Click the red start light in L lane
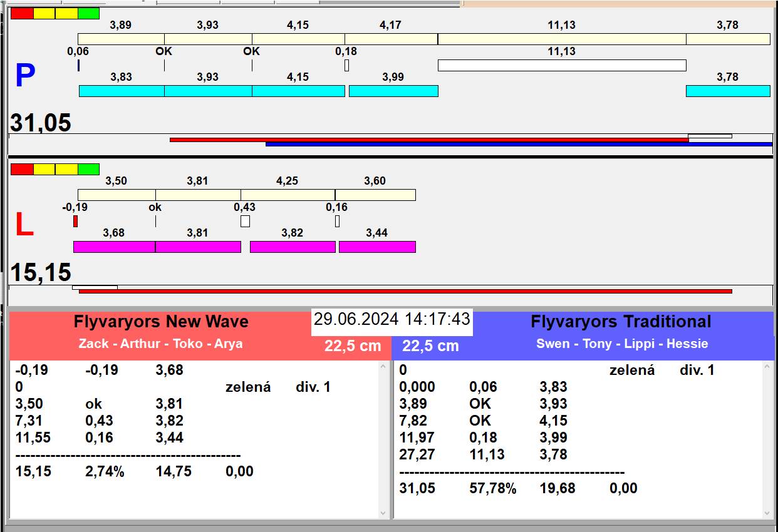 22,169
